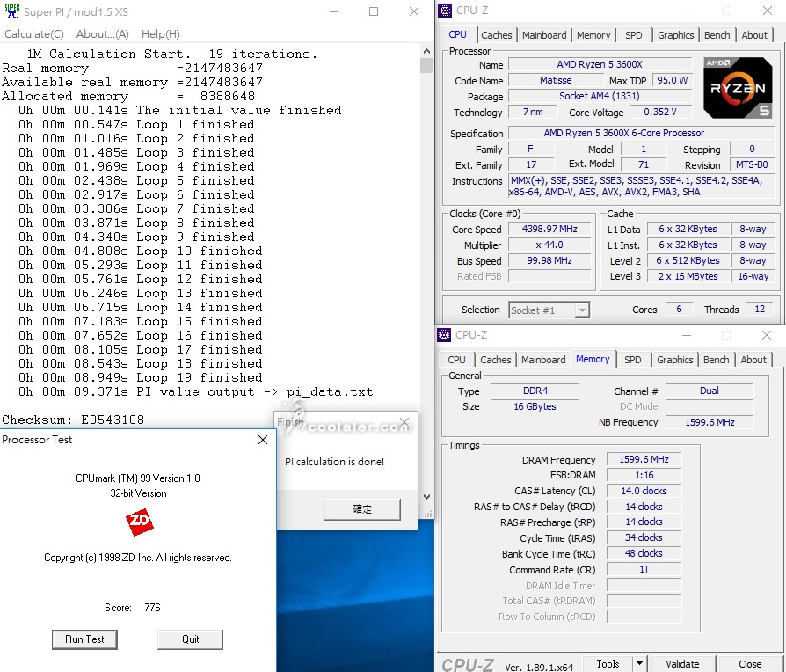Image resolution: width=786 pixels, height=672 pixels.
Task: Click the FSB:DRAM value 1:16
Action: [644, 475]
